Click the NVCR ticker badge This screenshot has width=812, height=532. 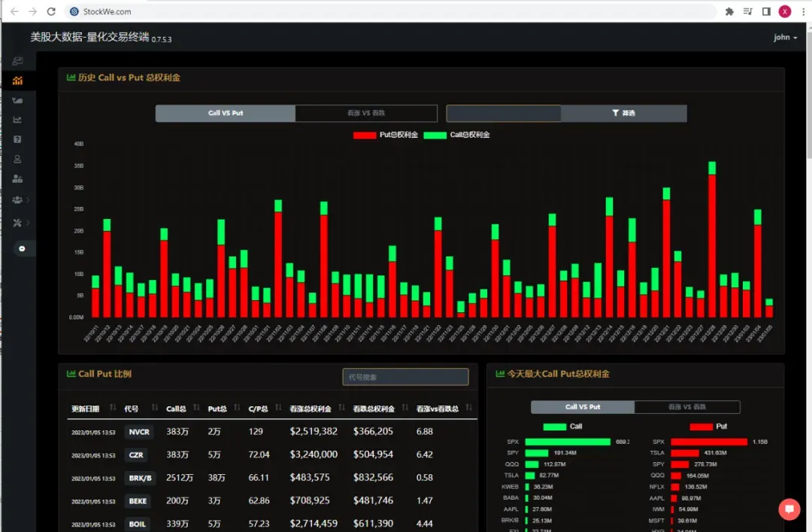(139, 432)
